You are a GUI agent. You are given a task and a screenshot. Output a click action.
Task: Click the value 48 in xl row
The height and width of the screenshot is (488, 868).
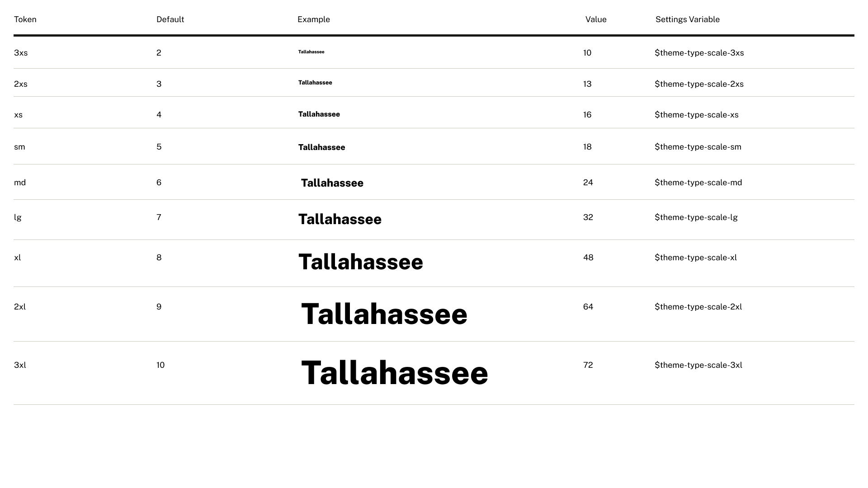click(588, 258)
